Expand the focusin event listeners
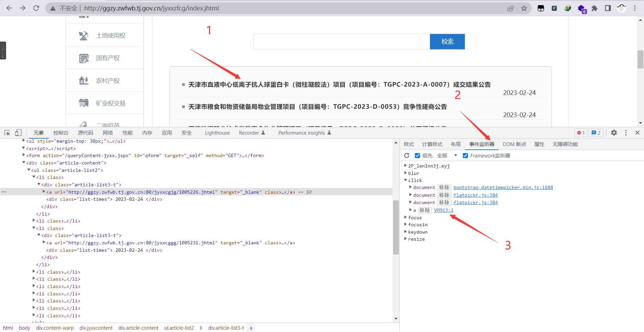 point(406,224)
